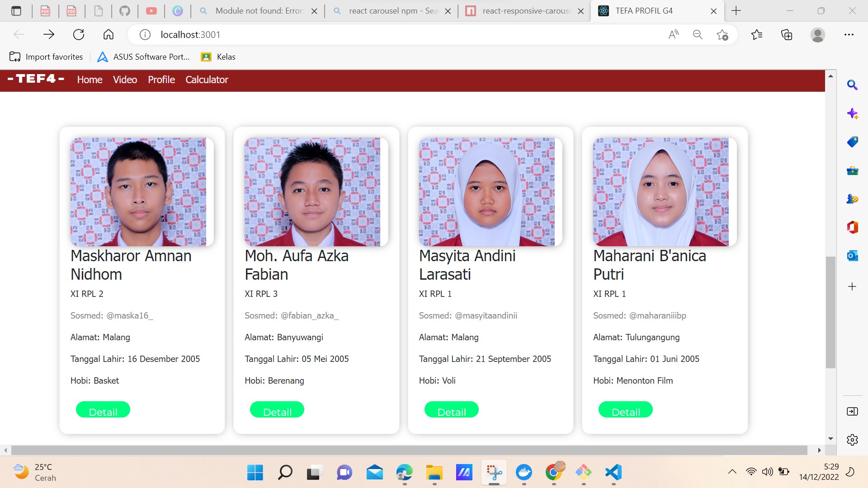Open Read Aloud icon in address bar

(674, 34)
